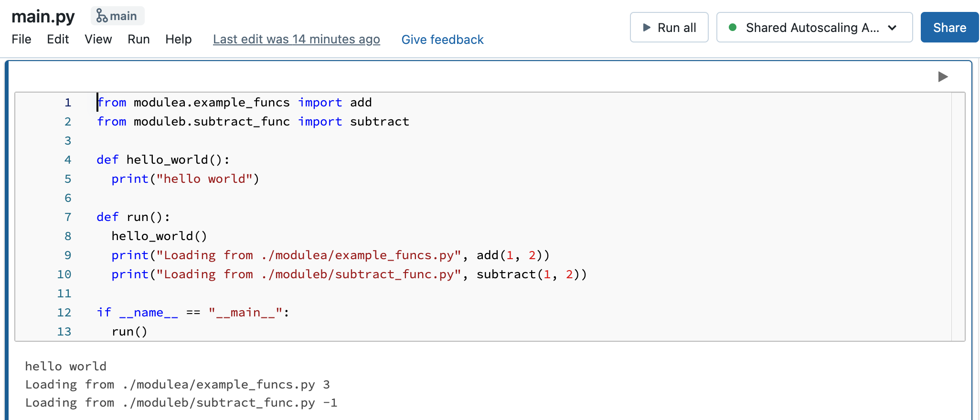The image size is (980, 420).
Task: Click the Run all button
Action: [x=669, y=27]
